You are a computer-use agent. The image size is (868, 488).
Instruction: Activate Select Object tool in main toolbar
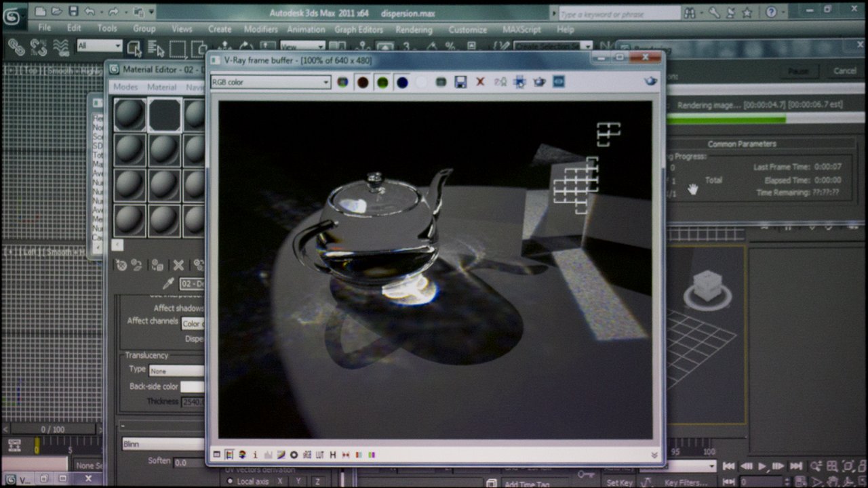click(134, 47)
